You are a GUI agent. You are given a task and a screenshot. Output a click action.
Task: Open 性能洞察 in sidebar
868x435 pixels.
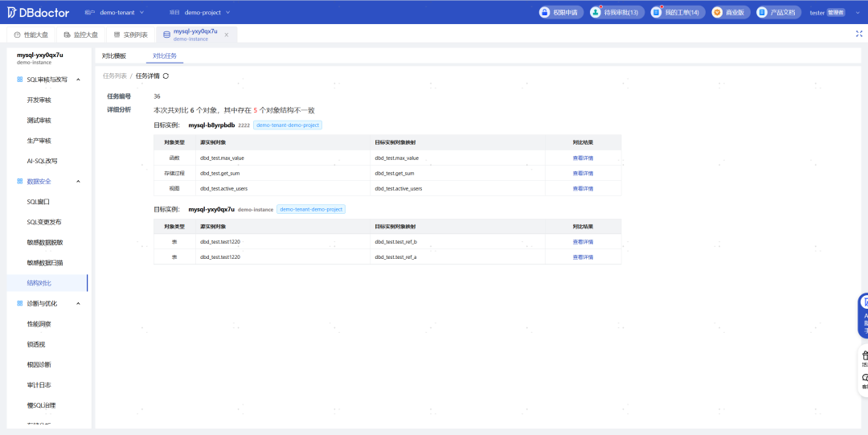(39, 323)
